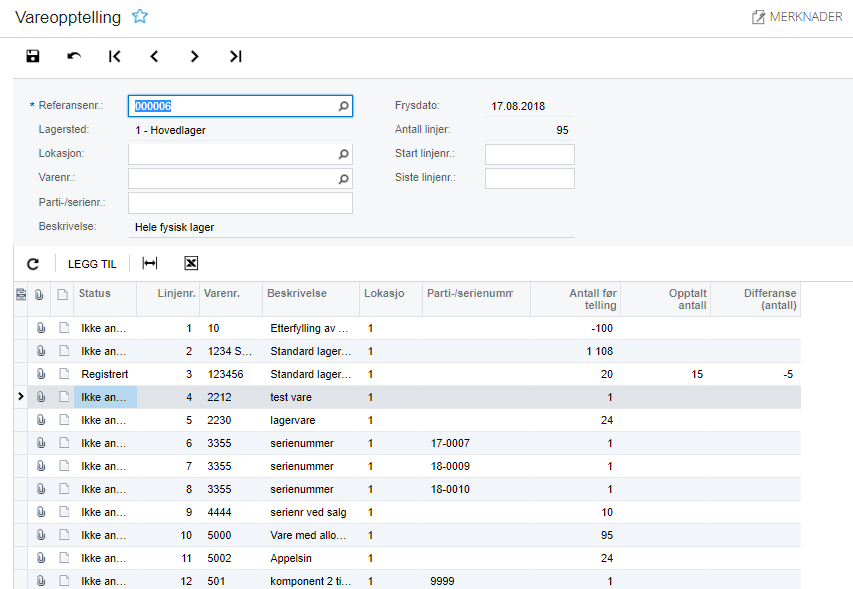
Task: Go to the first record
Action: [x=114, y=56]
